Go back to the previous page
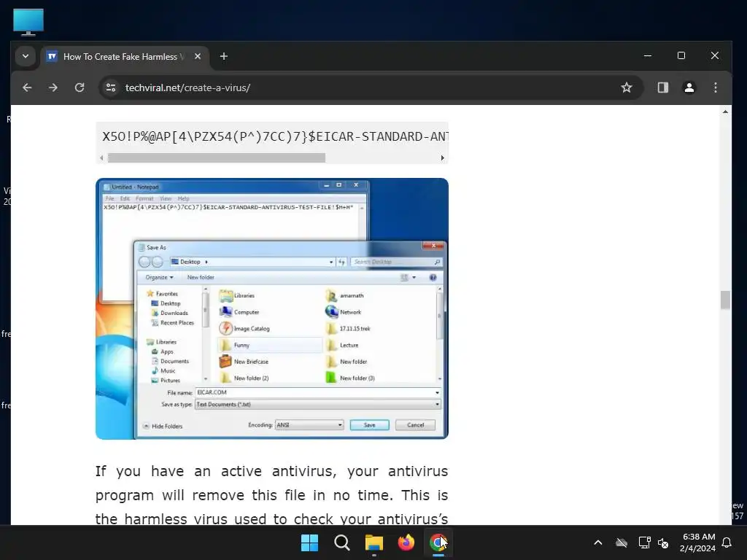 pyautogui.click(x=27, y=87)
